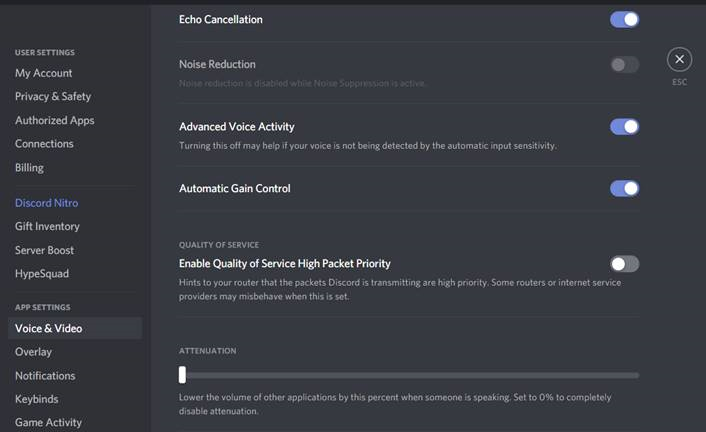The image size is (706, 432).
Task: Click the middle of the Attenuation slider track
Action: [409, 375]
